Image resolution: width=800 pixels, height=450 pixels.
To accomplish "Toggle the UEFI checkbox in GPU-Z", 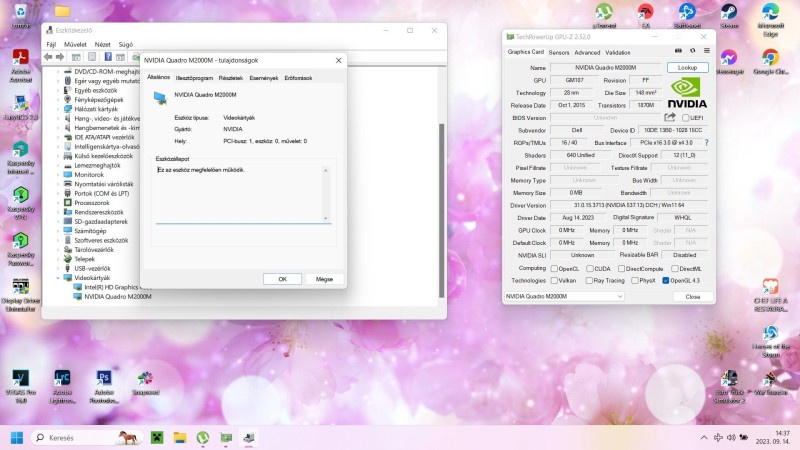I will (x=686, y=118).
